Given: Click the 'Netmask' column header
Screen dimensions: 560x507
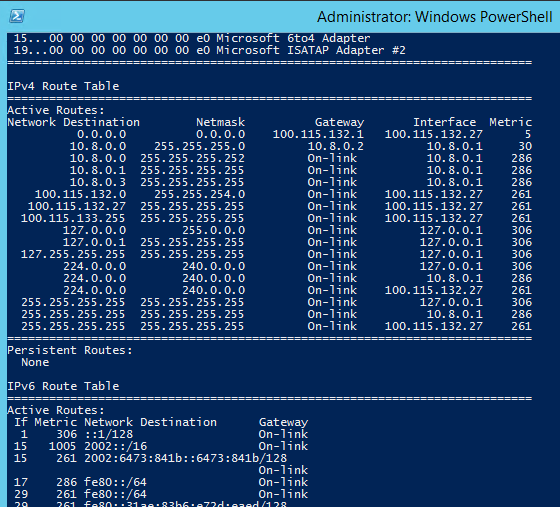Looking at the screenshot, I should tap(221, 122).
